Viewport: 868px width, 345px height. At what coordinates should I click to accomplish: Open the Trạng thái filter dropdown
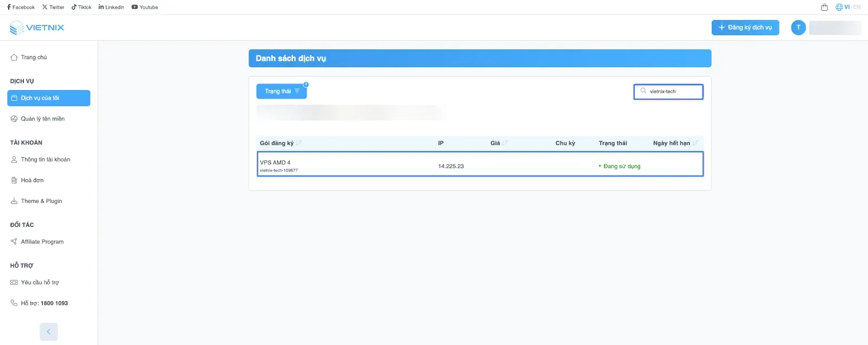282,91
